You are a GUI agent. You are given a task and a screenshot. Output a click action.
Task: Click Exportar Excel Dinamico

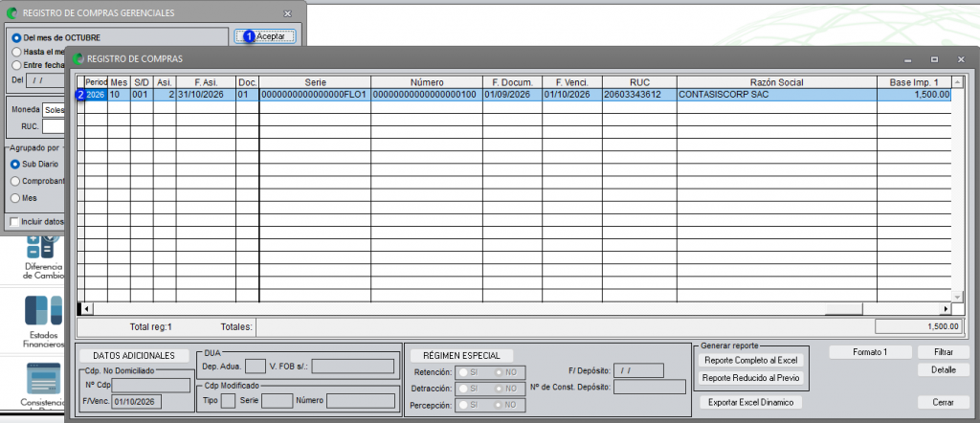point(750,402)
